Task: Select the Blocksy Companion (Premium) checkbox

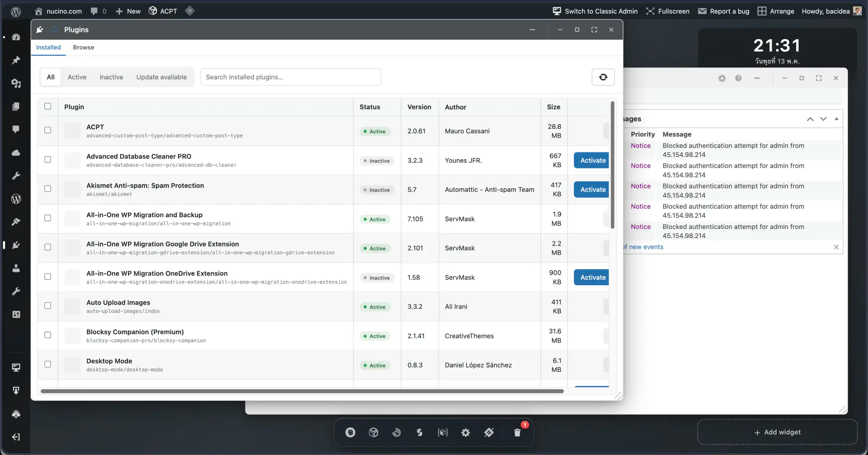Action: 48,335
